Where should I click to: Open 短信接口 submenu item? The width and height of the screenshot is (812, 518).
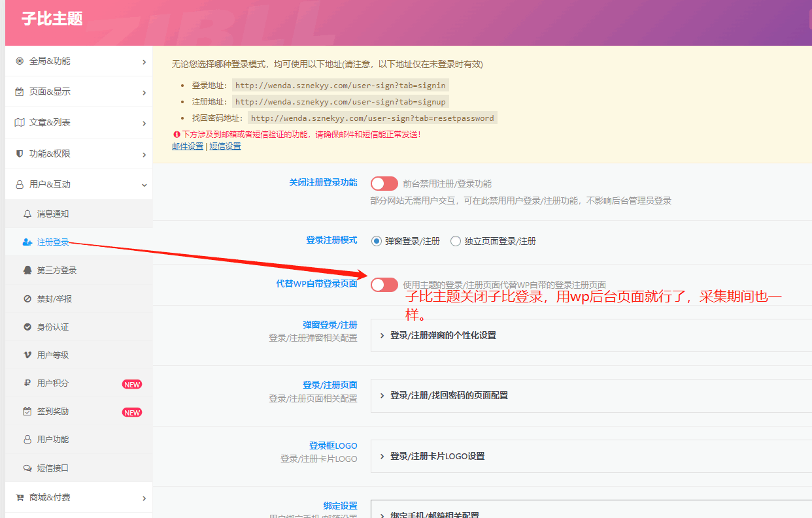coord(78,468)
